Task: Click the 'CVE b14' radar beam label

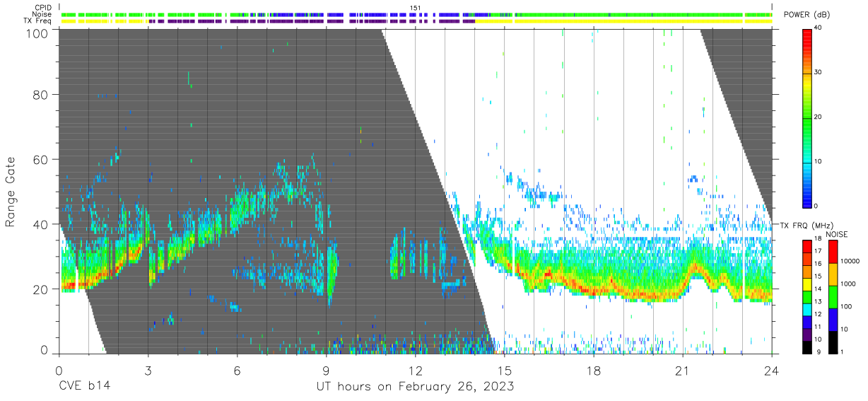Action: click(x=84, y=387)
